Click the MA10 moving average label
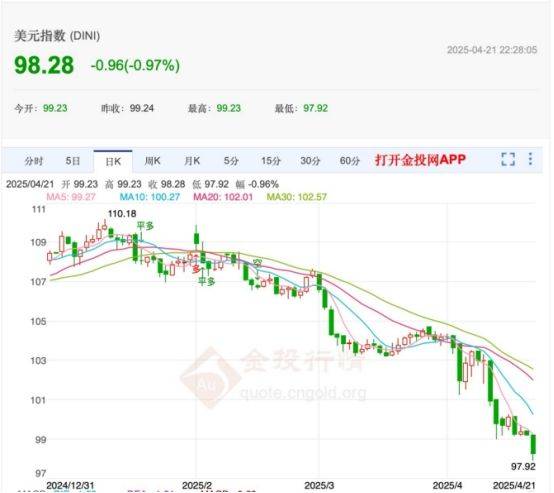 (x=150, y=197)
